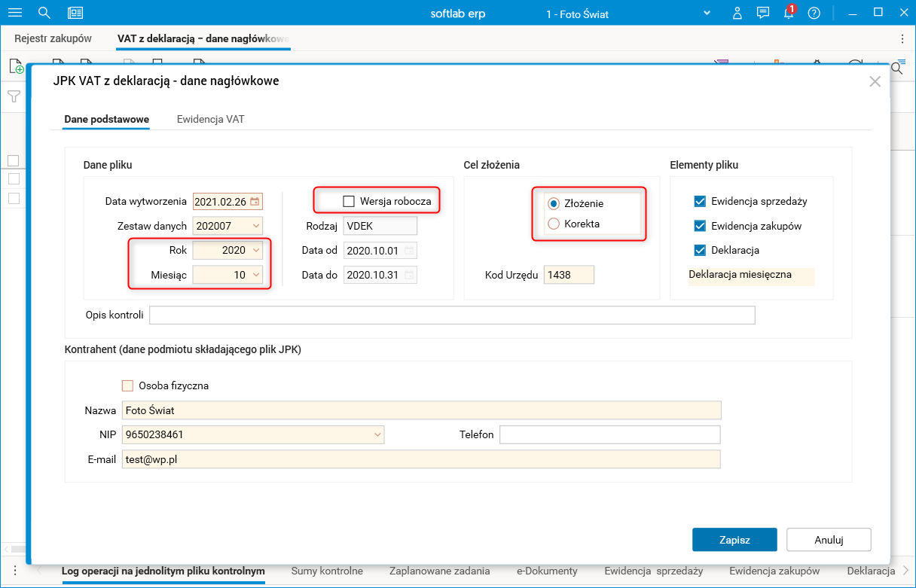Open the chat messages icon
This screenshot has height=588, width=916.
point(763,13)
